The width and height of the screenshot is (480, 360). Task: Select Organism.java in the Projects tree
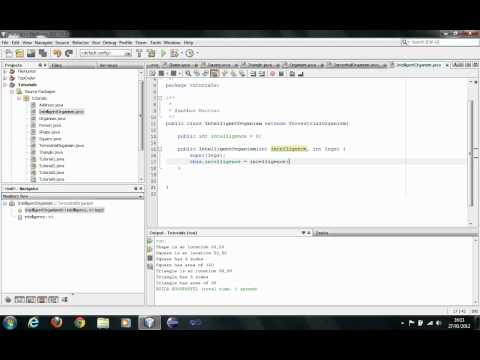click(x=52, y=119)
